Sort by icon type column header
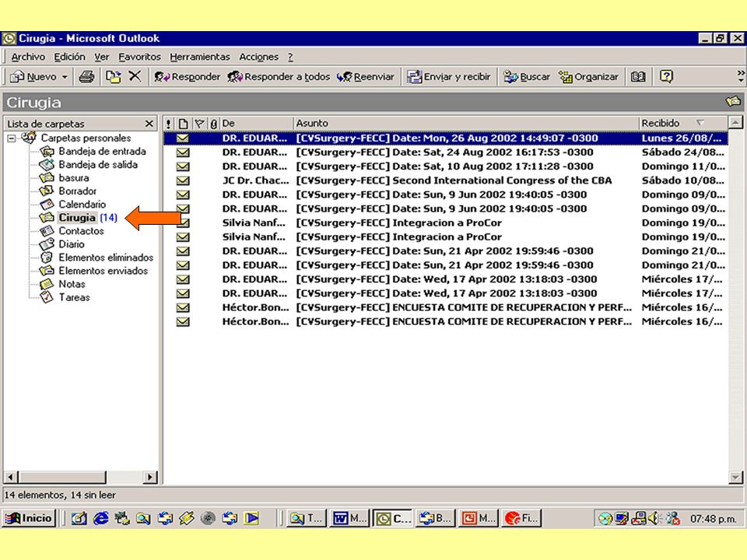Image resolution: width=747 pixels, height=560 pixels. pyautogui.click(x=183, y=124)
